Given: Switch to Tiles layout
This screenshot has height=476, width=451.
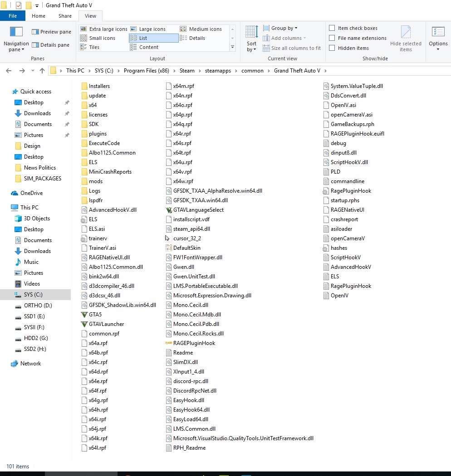Looking at the screenshot, I should 90,47.
